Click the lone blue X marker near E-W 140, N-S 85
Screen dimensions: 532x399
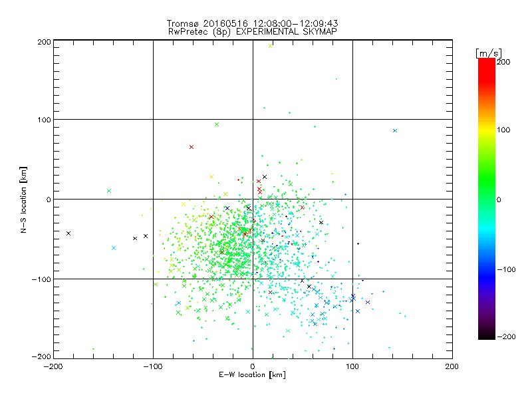coord(395,130)
